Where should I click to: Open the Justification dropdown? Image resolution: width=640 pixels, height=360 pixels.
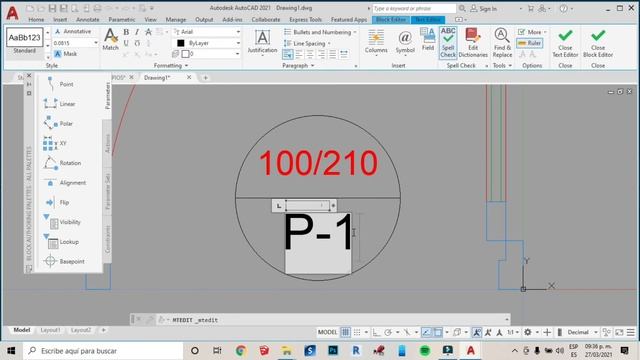[262, 42]
